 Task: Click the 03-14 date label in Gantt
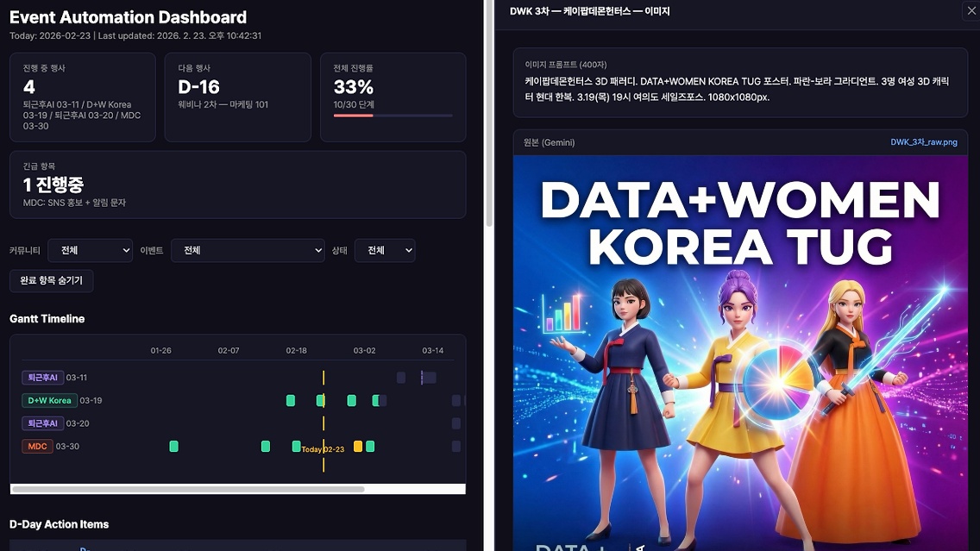tap(432, 350)
